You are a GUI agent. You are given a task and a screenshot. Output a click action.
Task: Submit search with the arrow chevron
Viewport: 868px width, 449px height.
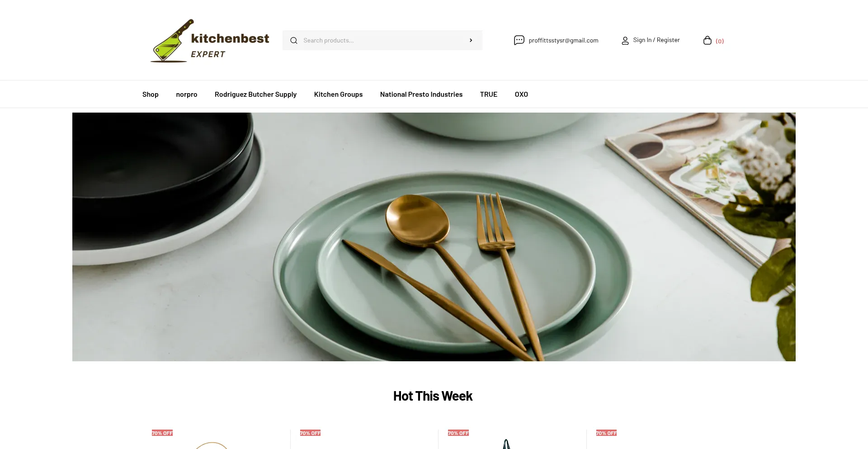tap(471, 40)
